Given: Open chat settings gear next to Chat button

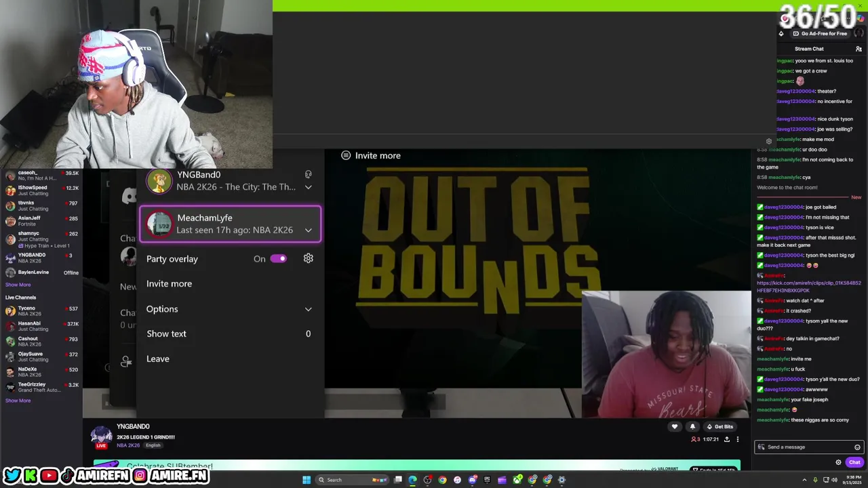Looking at the screenshot, I should (x=838, y=462).
